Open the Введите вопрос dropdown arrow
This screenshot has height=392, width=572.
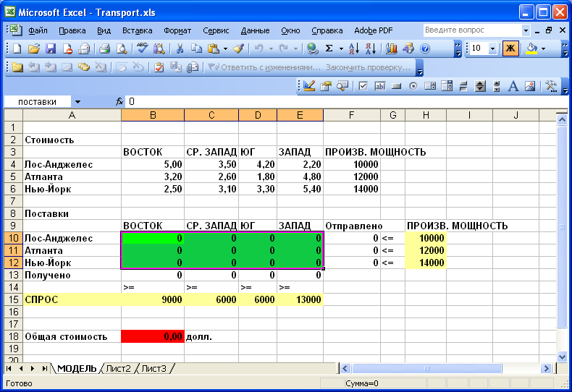(526, 30)
